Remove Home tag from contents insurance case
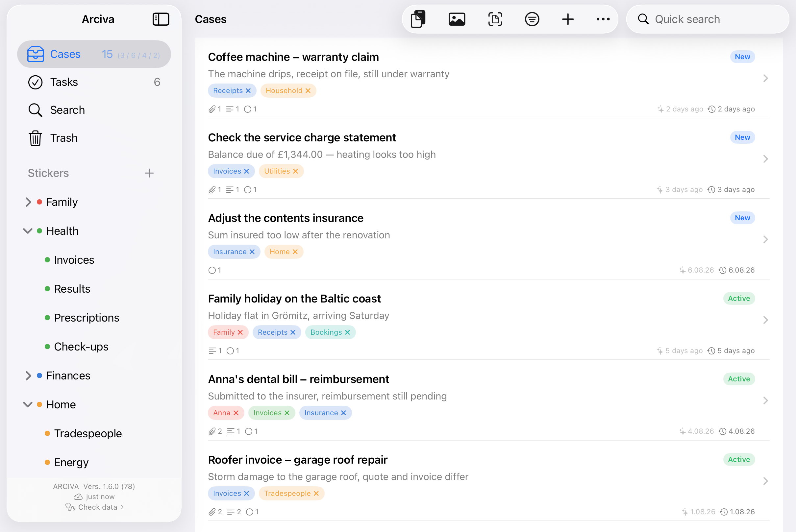 click(x=295, y=252)
